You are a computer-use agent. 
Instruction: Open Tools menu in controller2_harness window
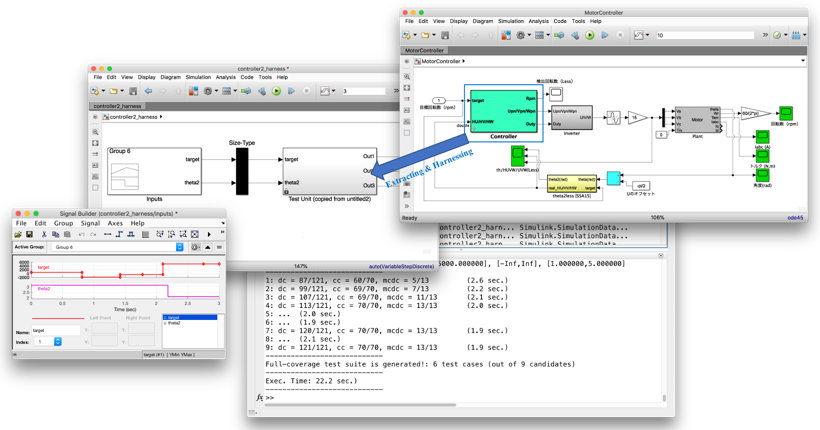pyautogui.click(x=265, y=77)
